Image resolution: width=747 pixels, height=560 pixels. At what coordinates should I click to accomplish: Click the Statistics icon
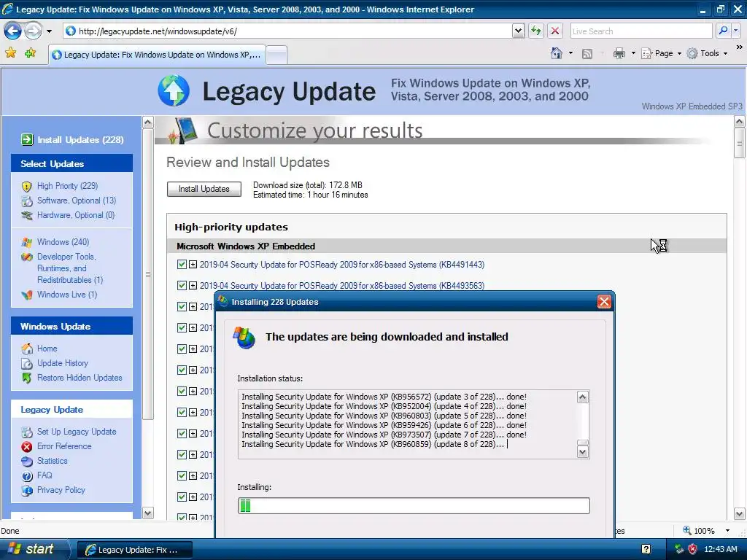pyautogui.click(x=27, y=461)
